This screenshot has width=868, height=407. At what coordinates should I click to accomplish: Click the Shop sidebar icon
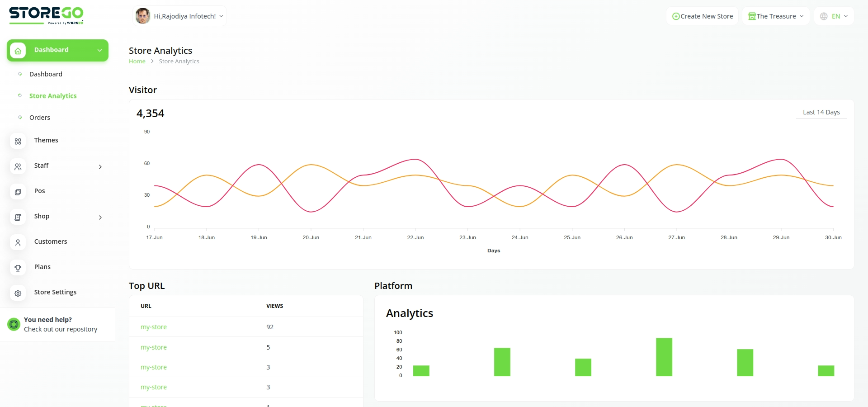click(18, 218)
